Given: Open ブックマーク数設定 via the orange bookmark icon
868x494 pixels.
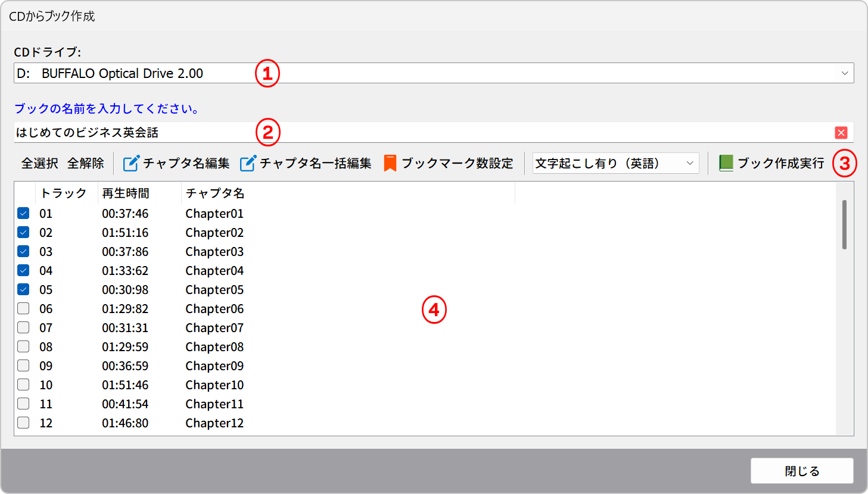Looking at the screenshot, I should pyautogui.click(x=390, y=163).
